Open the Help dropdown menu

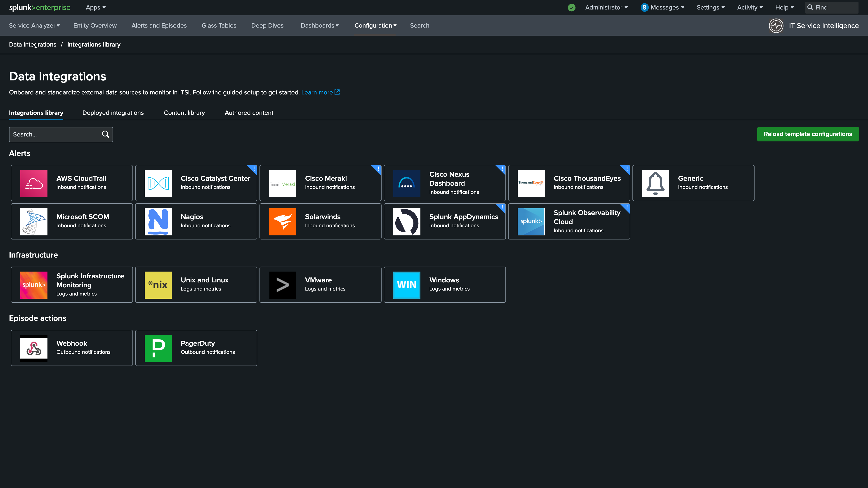(784, 7)
